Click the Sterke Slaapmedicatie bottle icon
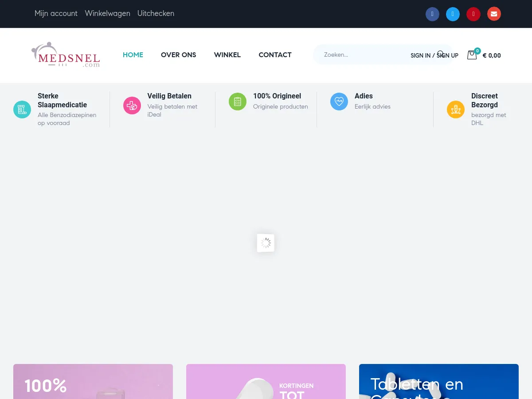 pyautogui.click(x=22, y=109)
